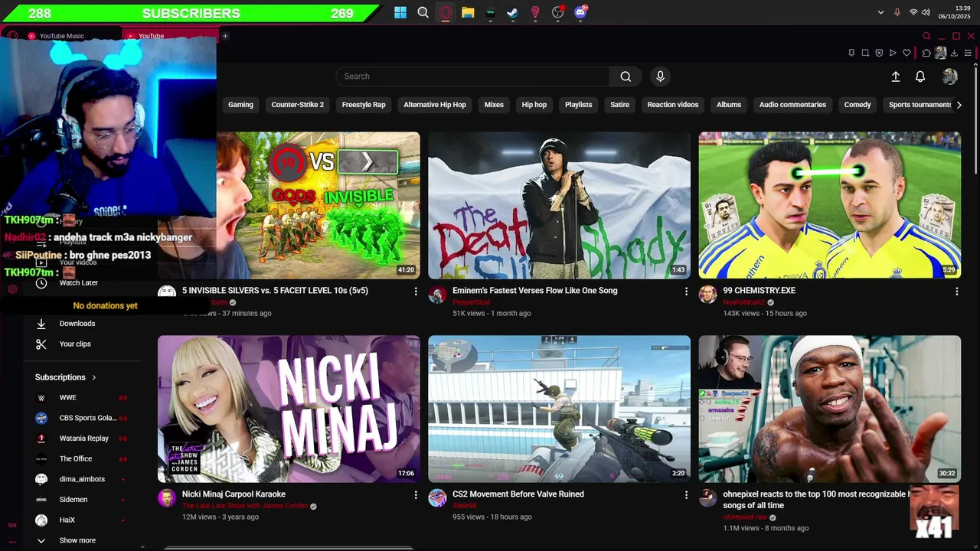Open Opera snapshot tool icon
The image size is (980, 551).
[865, 53]
